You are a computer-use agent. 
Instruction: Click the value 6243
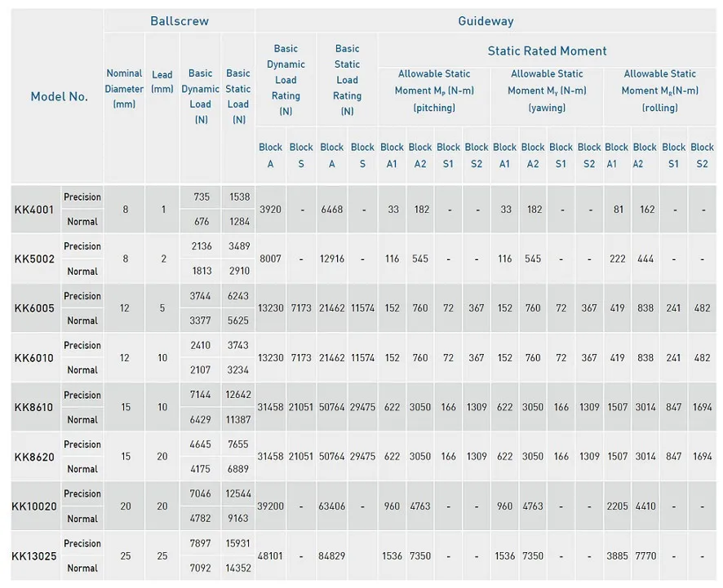(x=238, y=296)
